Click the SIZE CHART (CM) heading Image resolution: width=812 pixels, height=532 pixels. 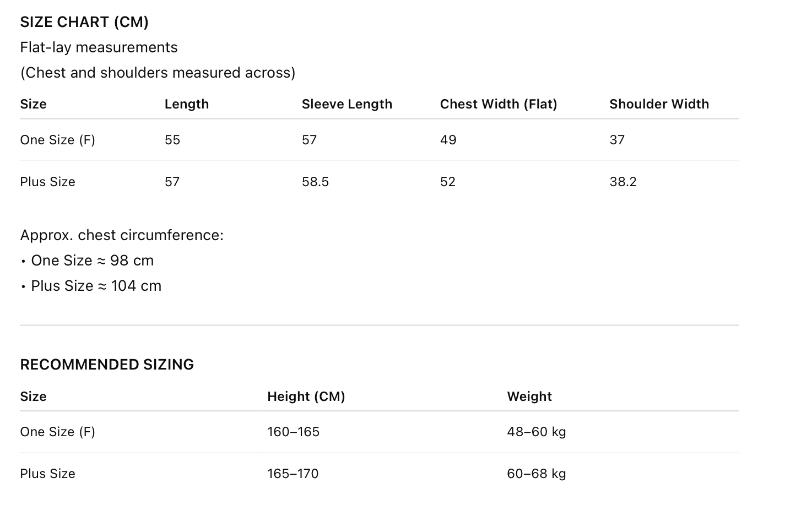(x=84, y=22)
